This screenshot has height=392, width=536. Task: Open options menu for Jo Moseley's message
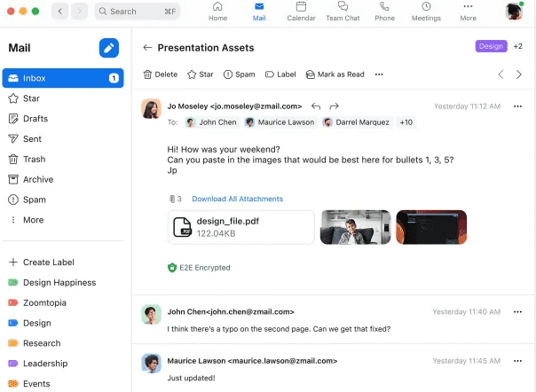(x=517, y=106)
